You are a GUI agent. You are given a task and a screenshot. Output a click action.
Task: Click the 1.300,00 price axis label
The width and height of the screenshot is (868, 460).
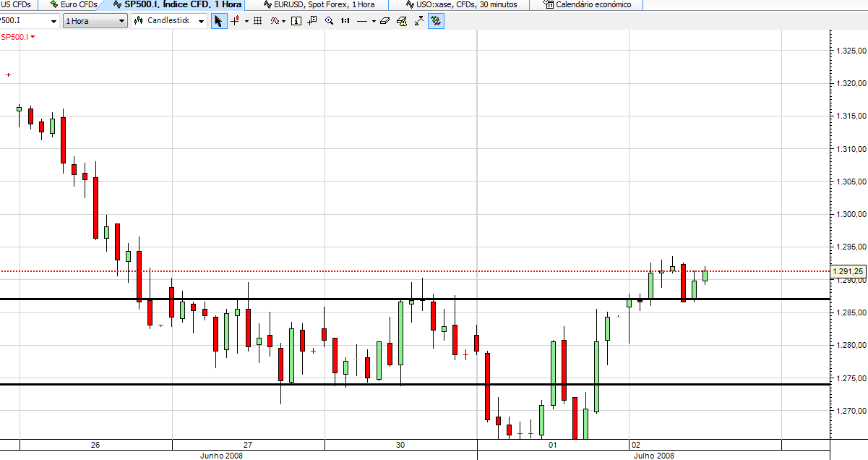(851, 215)
